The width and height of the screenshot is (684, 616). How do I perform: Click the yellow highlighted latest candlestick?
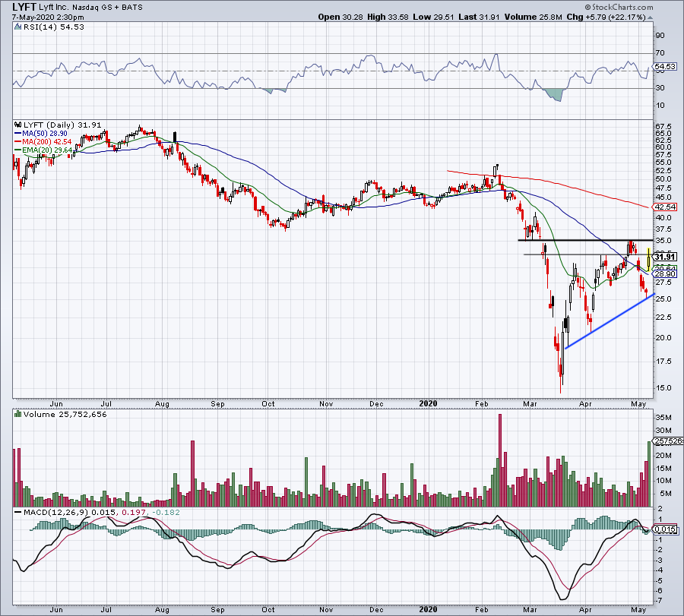point(649,259)
